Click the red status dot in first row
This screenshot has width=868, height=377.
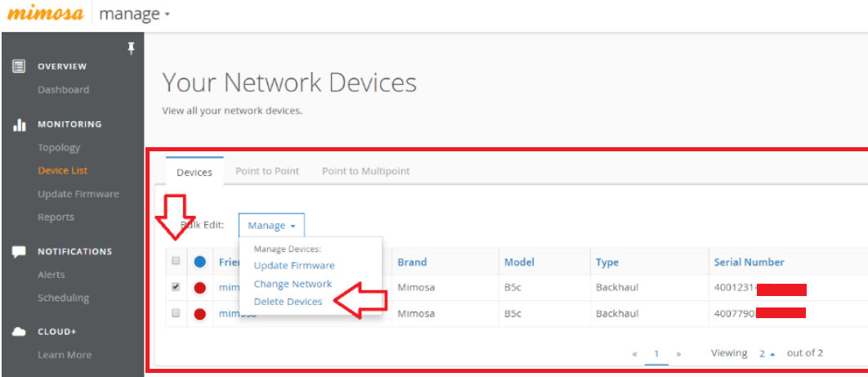(200, 287)
